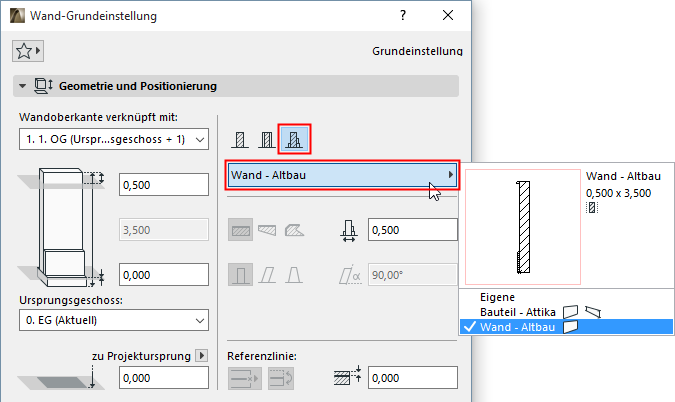This screenshot has height=402, width=675.
Task: Collapse Geometrie und Positionierung panel
Action: click(23, 86)
